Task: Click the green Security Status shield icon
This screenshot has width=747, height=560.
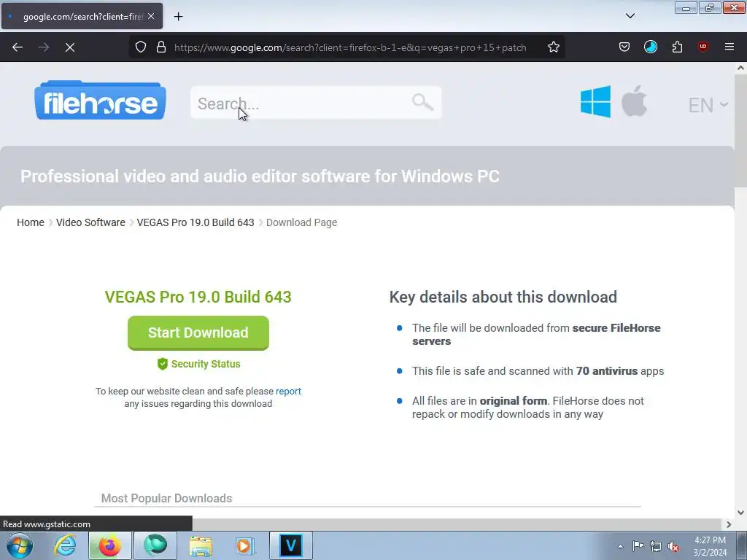Action: click(163, 364)
